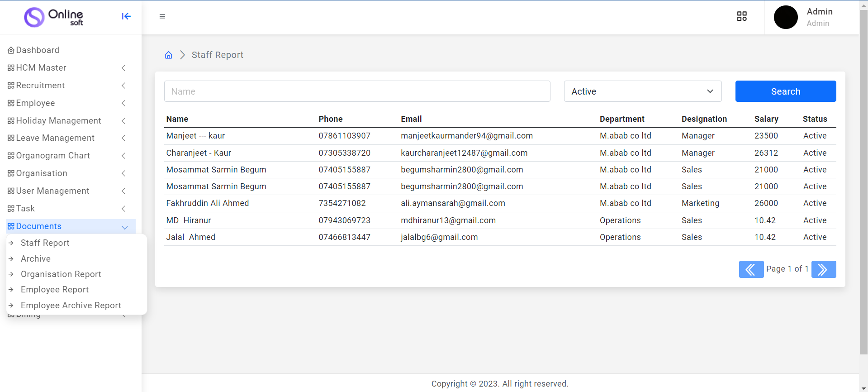
Task: Toggle the hamburger menu icon
Action: pyautogui.click(x=162, y=16)
